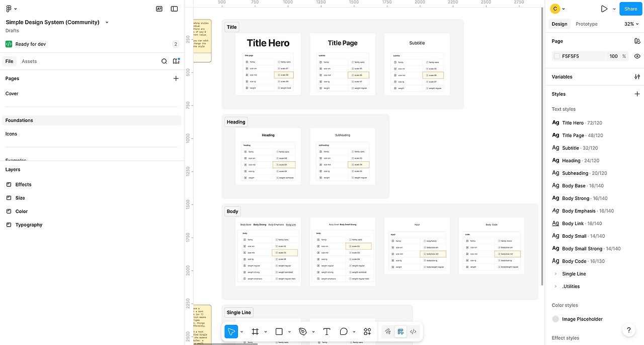Open Rectangle shape options chevron

coord(289,332)
